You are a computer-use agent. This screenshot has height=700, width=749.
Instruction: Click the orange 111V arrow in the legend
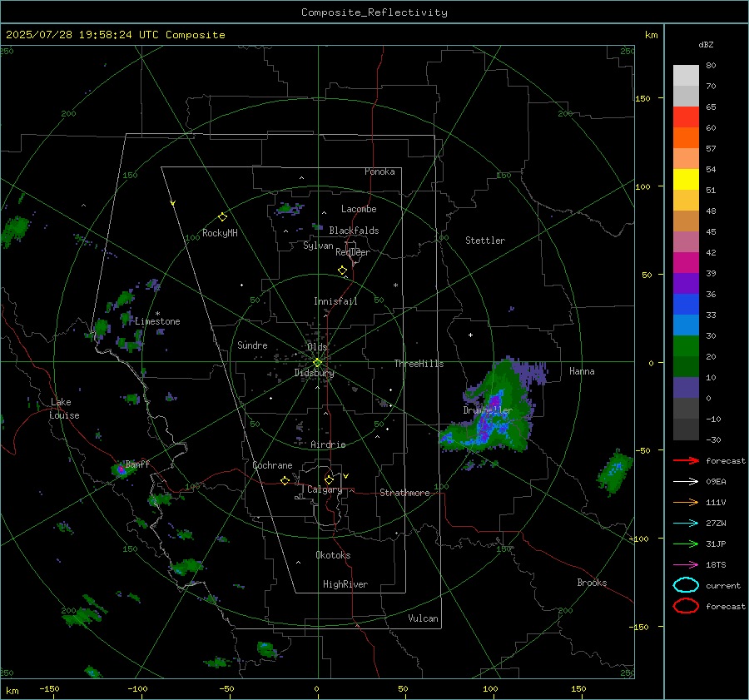pyautogui.click(x=686, y=502)
